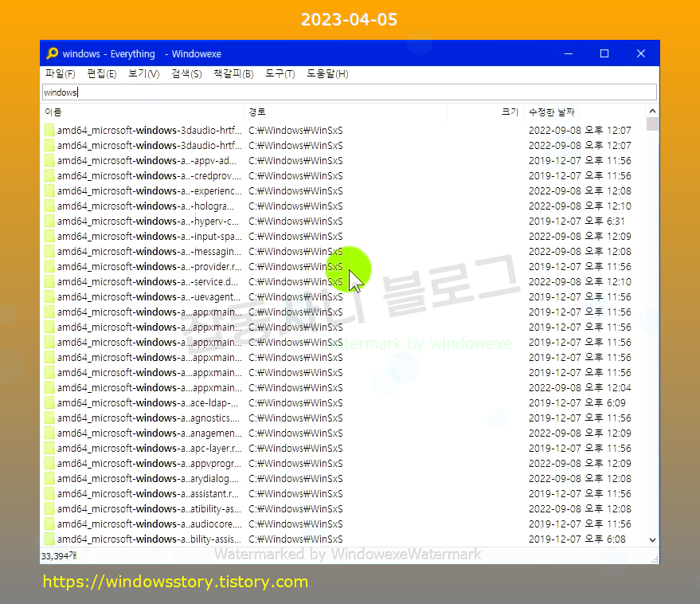The height and width of the screenshot is (604, 700).
Task: Click folder icon of the hologra row
Action: pos(49,206)
